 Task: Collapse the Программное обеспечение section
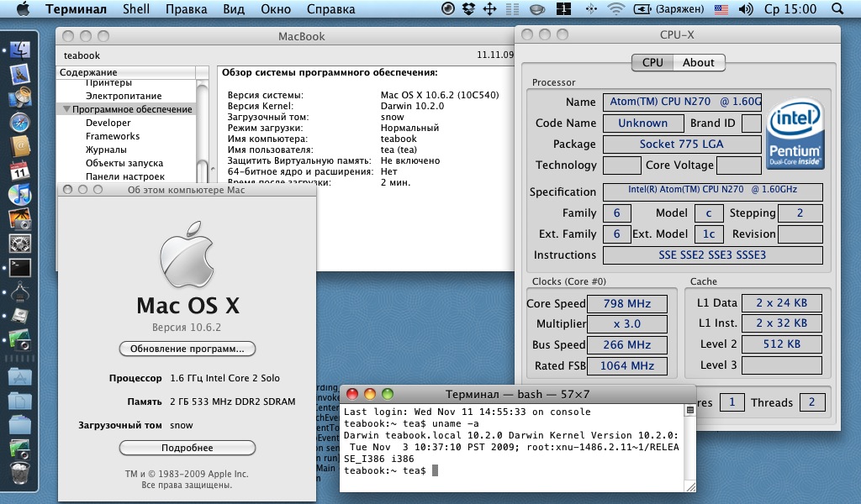click(x=66, y=109)
